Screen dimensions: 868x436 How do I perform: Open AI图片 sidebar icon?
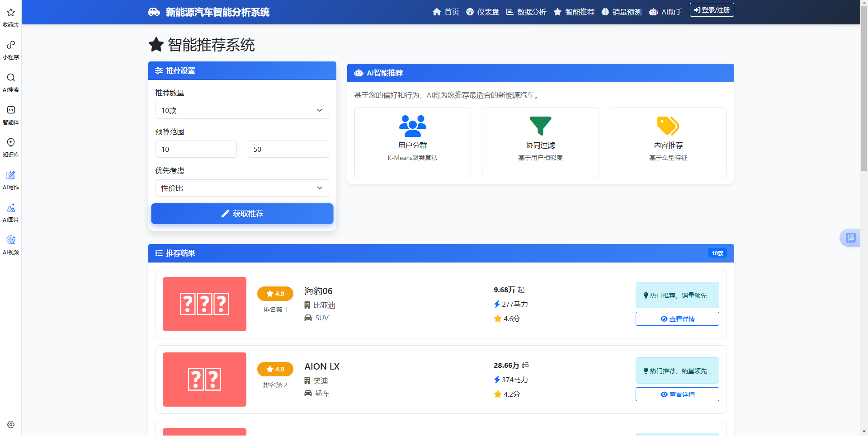click(x=11, y=207)
